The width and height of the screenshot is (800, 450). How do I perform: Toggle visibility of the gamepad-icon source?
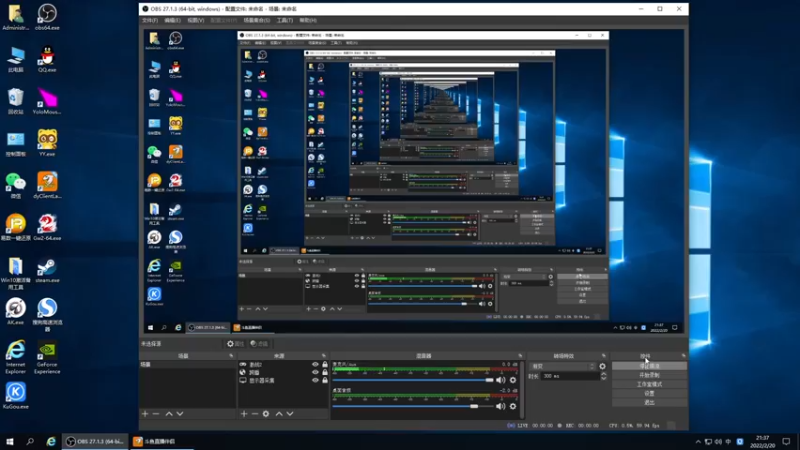[x=315, y=364]
